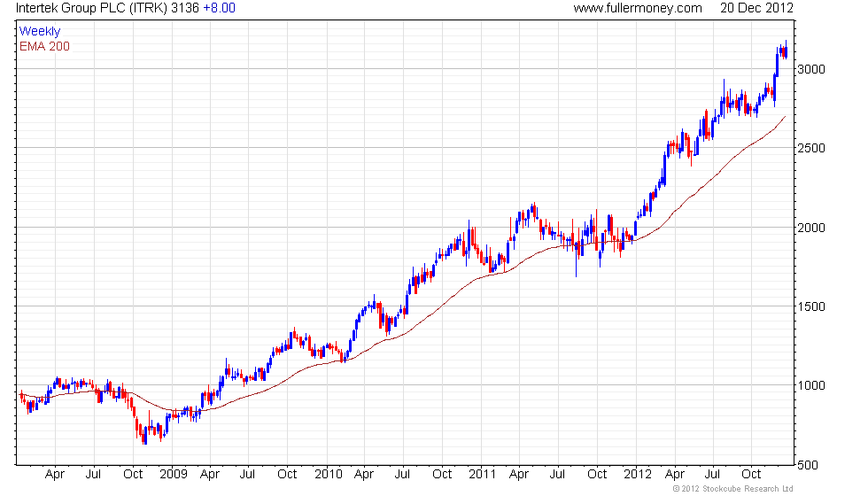Image resolution: width=868 pixels, height=496 pixels.
Task: Click the Stockcube Research Ltd copyright text
Action: pos(733,489)
